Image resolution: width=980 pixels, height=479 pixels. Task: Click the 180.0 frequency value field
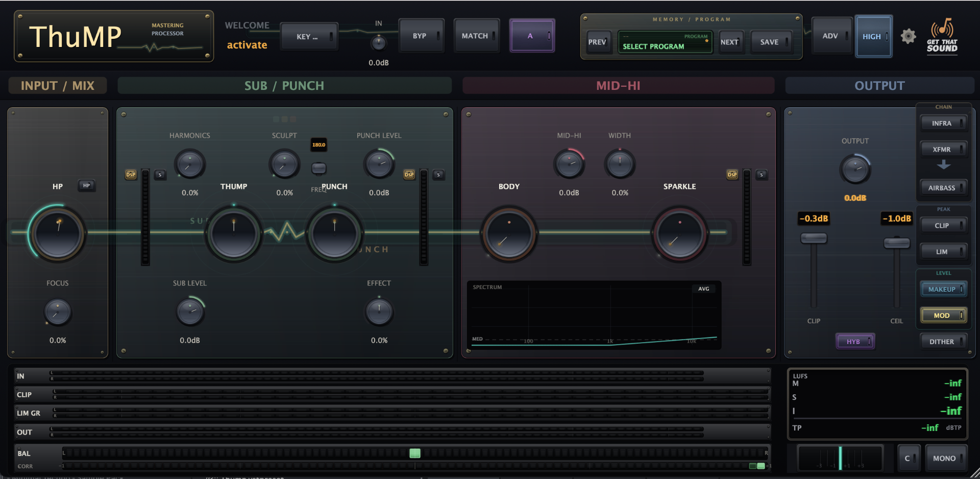point(319,145)
